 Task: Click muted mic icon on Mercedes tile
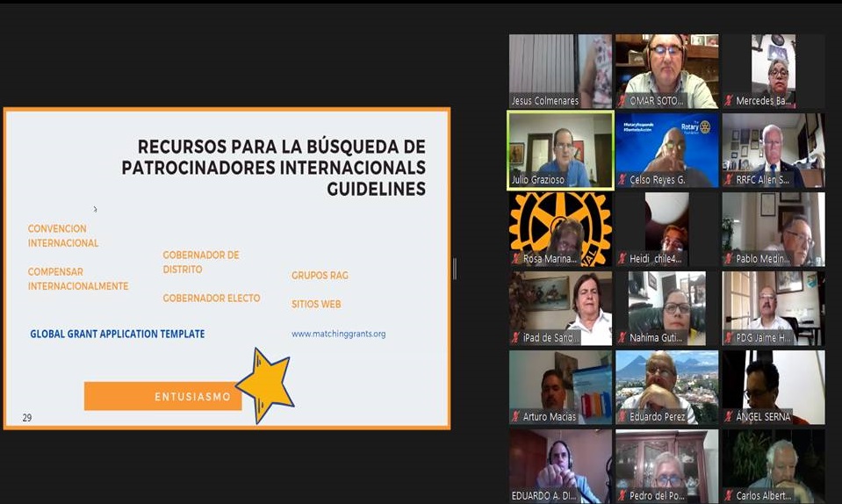(x=729, y=101)
